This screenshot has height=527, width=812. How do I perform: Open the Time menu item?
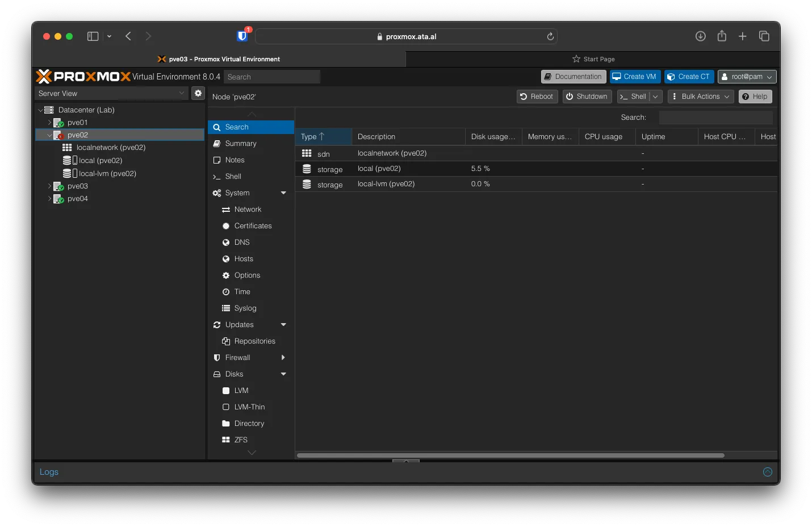click(251, 292)
